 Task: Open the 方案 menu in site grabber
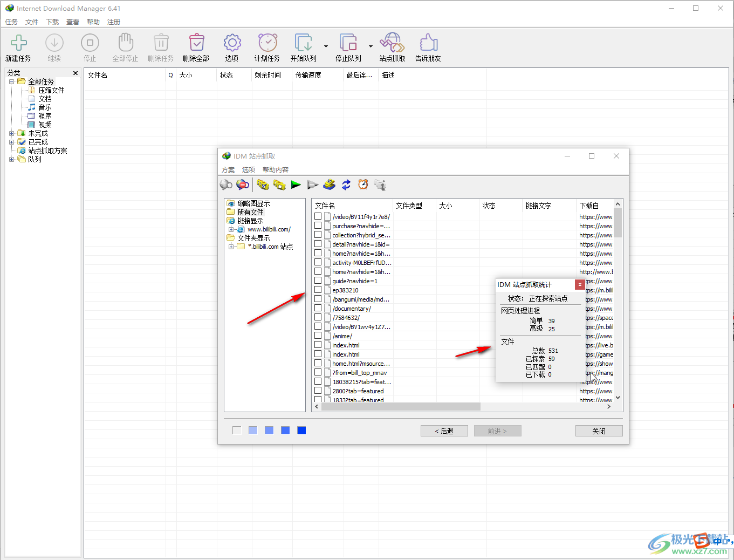pos(228,169)
